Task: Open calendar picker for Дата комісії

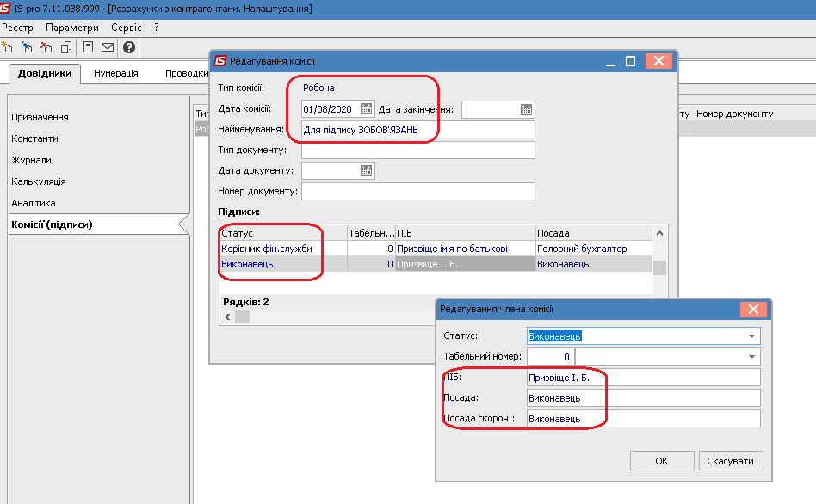Action: point(367,108)
